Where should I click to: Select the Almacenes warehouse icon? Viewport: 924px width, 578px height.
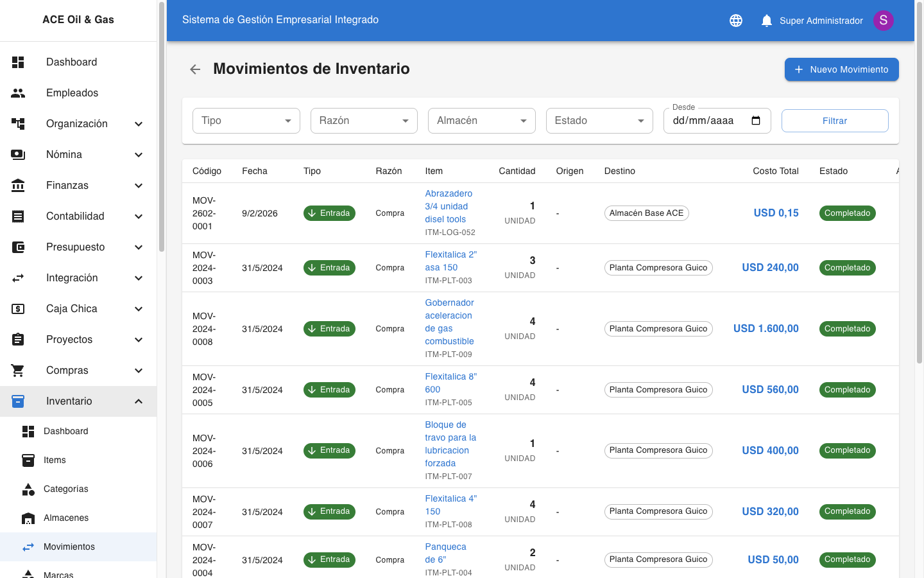(28, 518)
